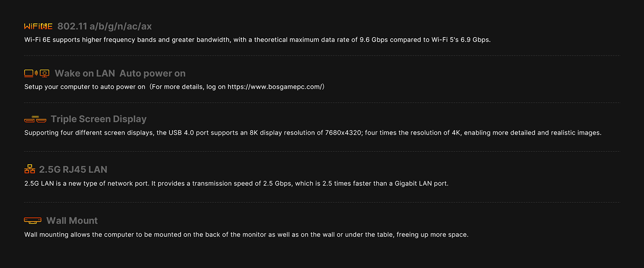The image size is (644, 268).
Task: Click the 2.5G RJ45 LAN heading
Action: pyautogui.click(x=73, y=169)
